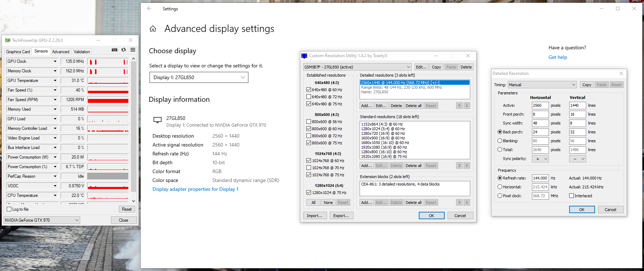The image size is (644, 271).
Task: Click the Memory Controller Load graph
Action: pos(108,128)
